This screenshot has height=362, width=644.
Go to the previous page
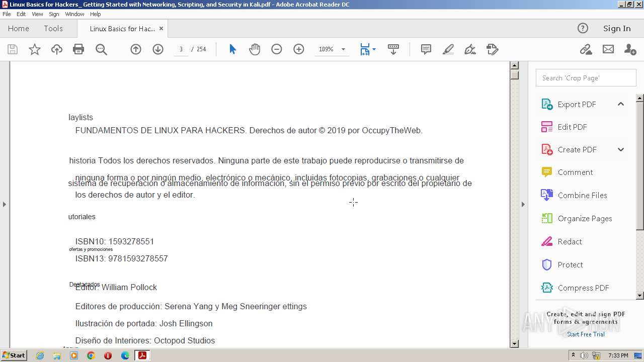(x=136, y=49)
